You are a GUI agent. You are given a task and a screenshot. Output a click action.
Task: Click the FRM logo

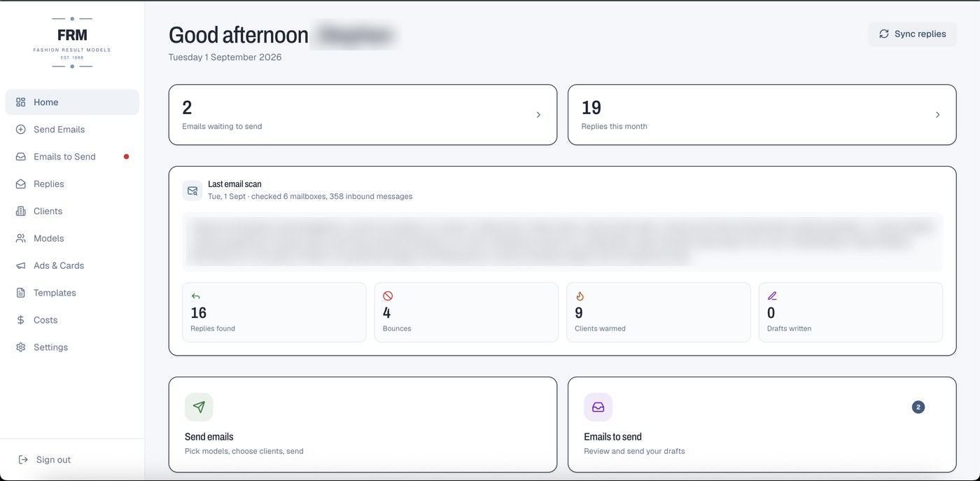(72, 43)
